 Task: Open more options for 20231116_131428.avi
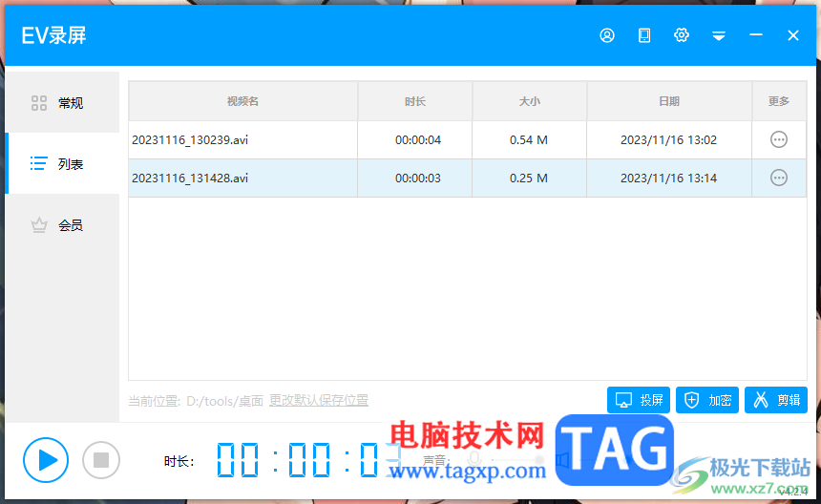point(779,178)
